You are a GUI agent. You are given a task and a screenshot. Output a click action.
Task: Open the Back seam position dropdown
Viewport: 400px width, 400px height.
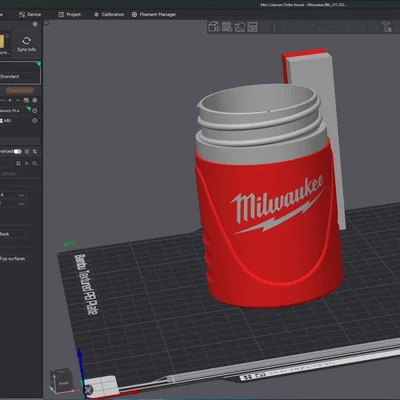[13, 234]
